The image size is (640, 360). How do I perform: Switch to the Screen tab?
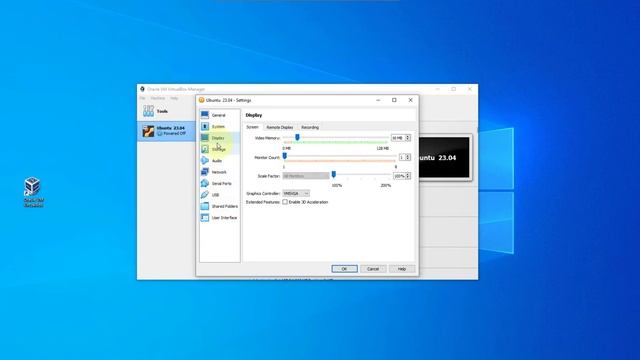click(x=252, y=127)
